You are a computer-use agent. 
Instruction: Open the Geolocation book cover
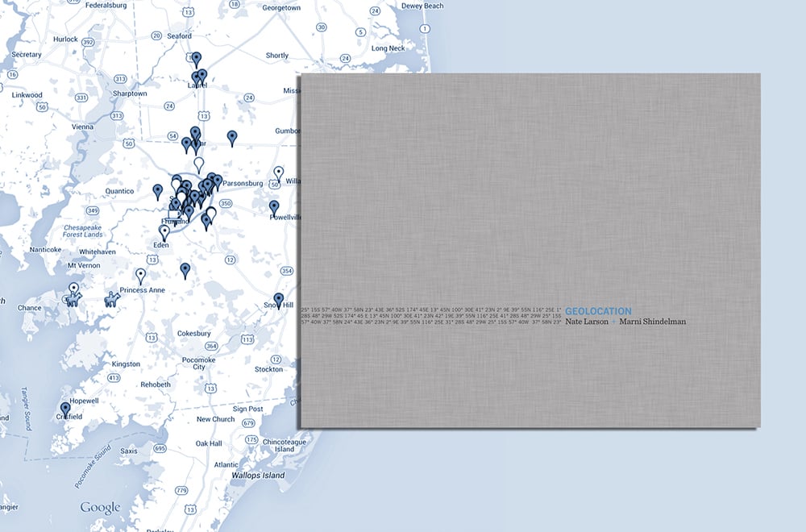530,251
